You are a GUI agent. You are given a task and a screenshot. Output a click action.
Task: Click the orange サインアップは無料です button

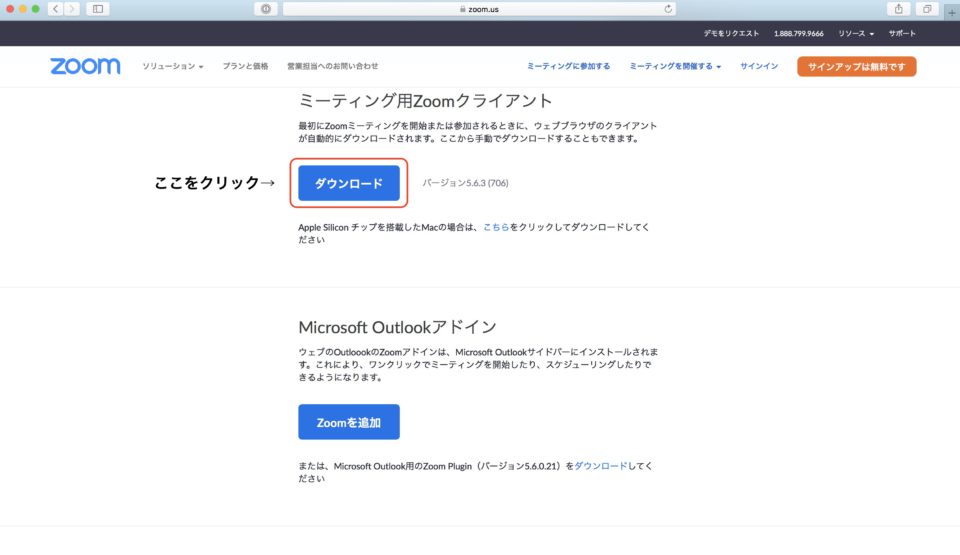[x=857, y=67]
